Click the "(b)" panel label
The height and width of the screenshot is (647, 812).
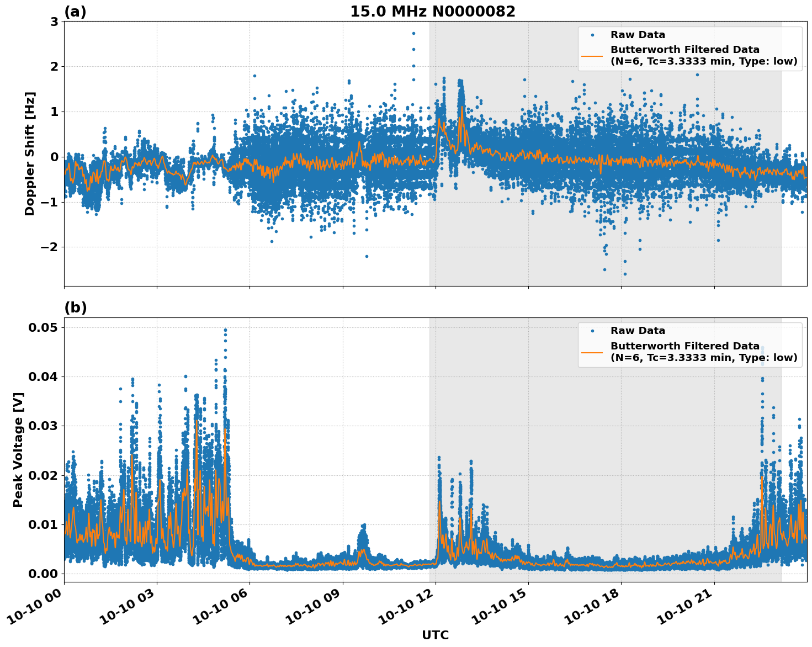(75, 307)
